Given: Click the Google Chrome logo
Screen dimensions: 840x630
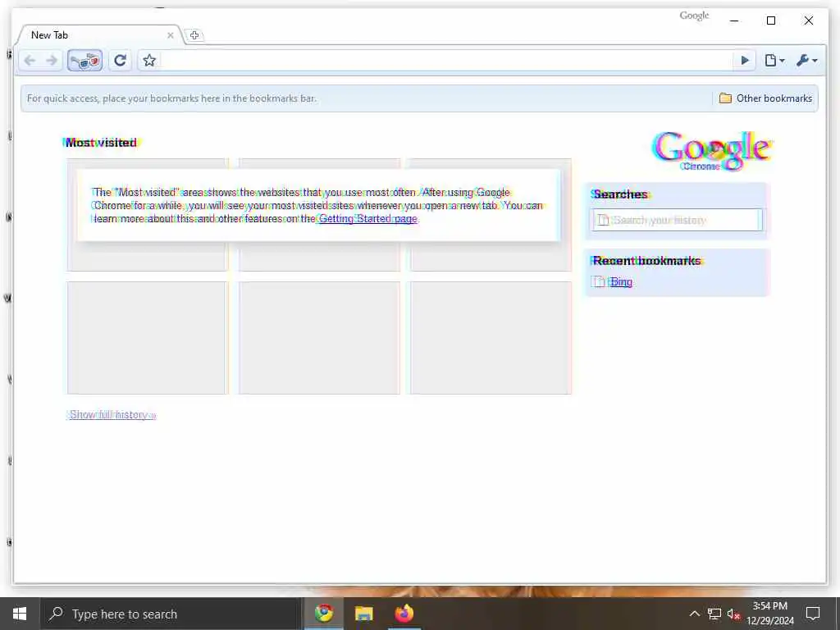Looking at the screenshot, I should point(712,151).
